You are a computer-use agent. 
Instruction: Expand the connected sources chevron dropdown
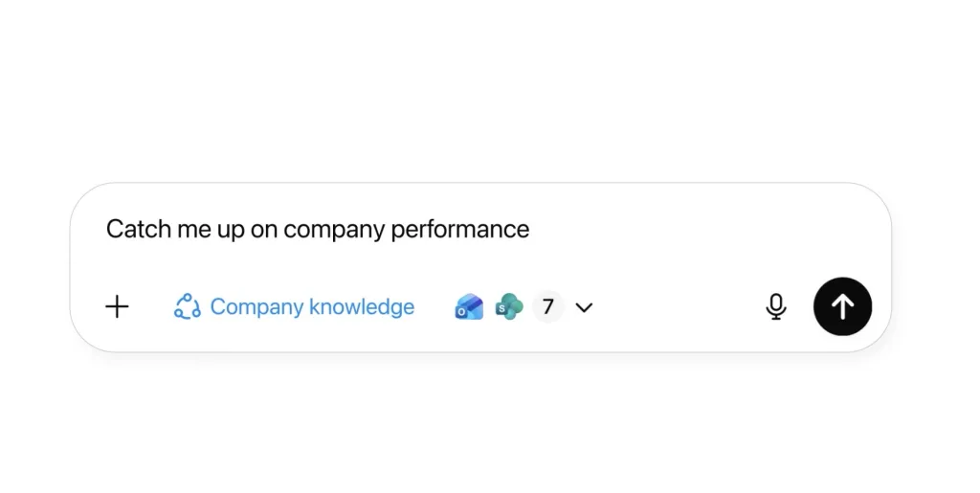pos(585,307)
